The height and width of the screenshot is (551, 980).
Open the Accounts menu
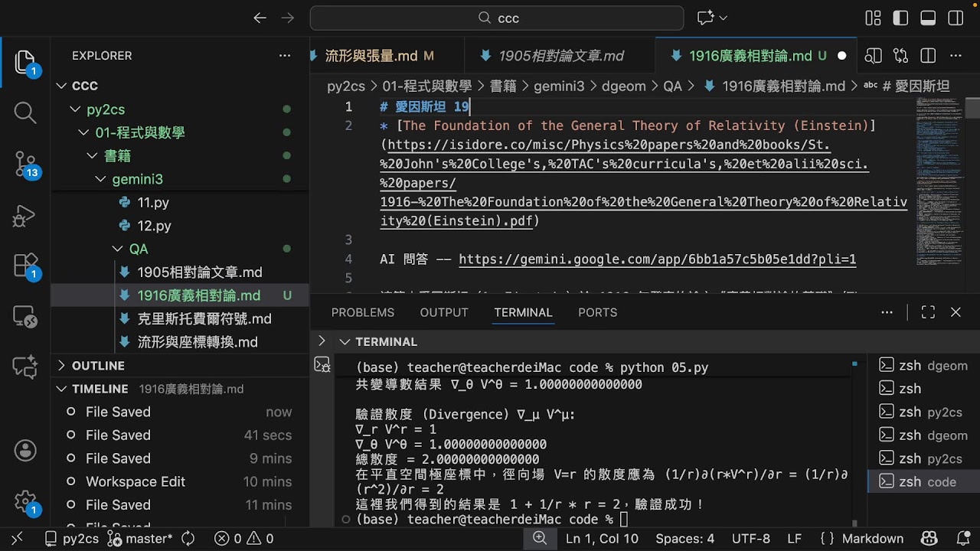(25, 450)
